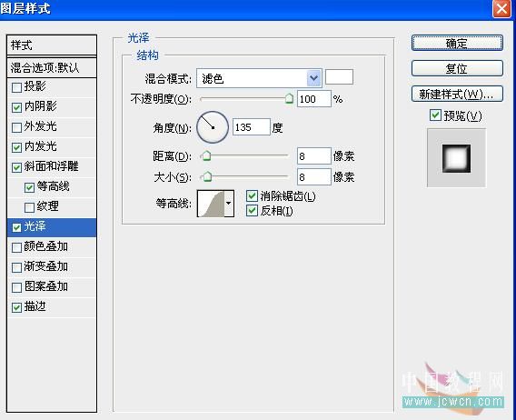The height and width of the screenshot is (420, 516).
Task: Click the angle value field showing 135
Action: (x=252, y=127)
